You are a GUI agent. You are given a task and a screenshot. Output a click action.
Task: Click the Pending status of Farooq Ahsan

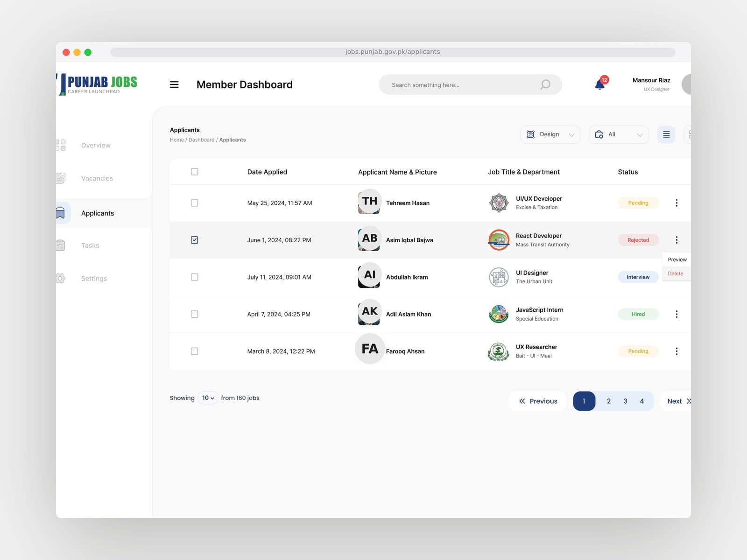tap(638, 351)
